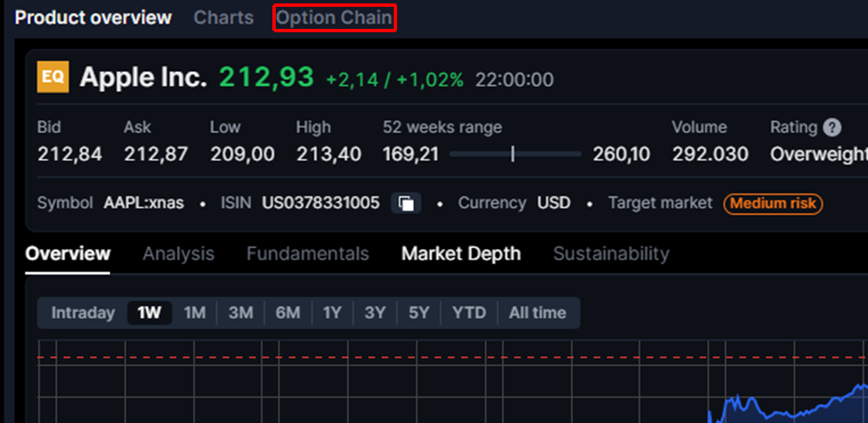The image size is (868, 423).
Task: Select the Product overview tab
Action: point(93,18)
